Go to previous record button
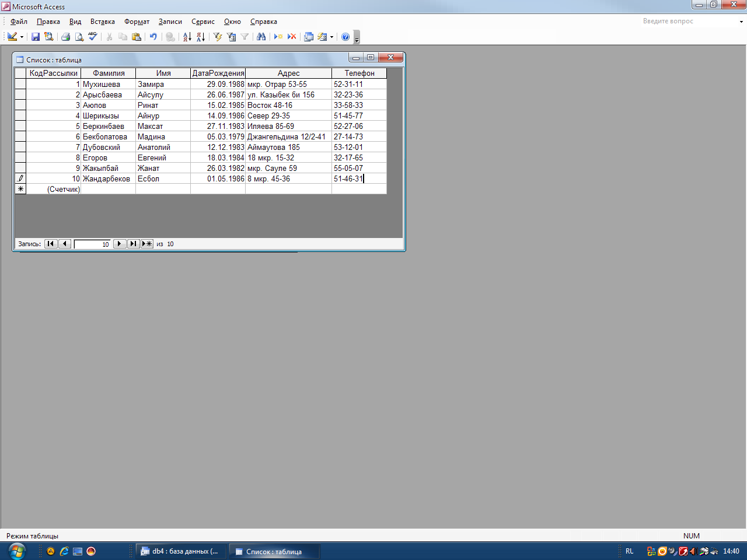747x560 pixels. tap(65, 244)
